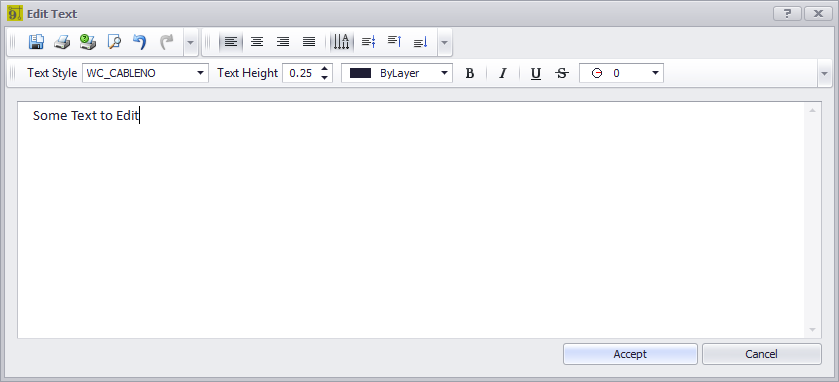Decrease Text Height with down arrow
This screenshot has height=382, width=839.
[324, 78]
